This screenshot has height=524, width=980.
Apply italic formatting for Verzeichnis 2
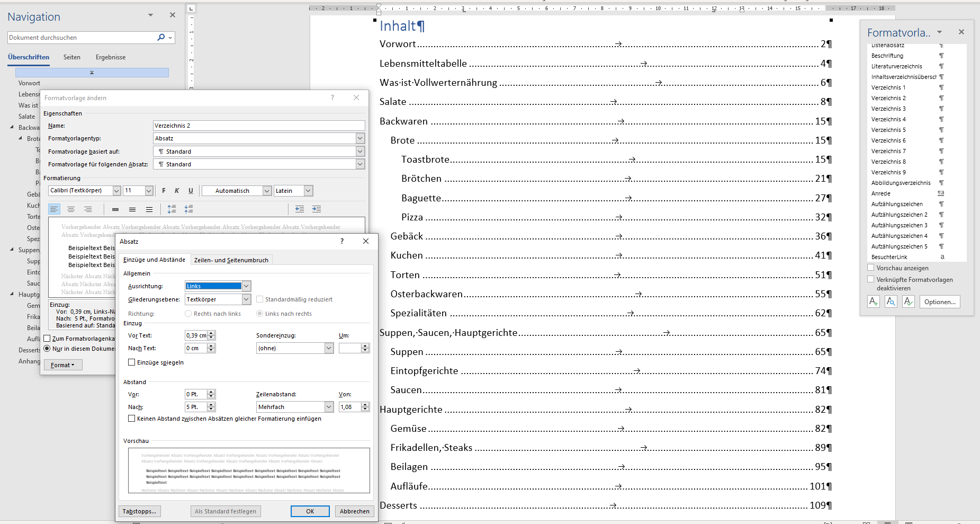[177, 190]
